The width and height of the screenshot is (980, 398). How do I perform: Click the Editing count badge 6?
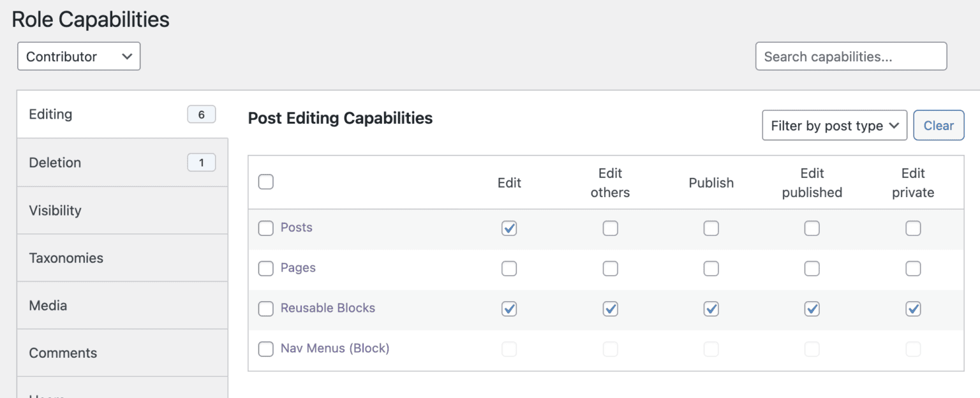(202, 115)
